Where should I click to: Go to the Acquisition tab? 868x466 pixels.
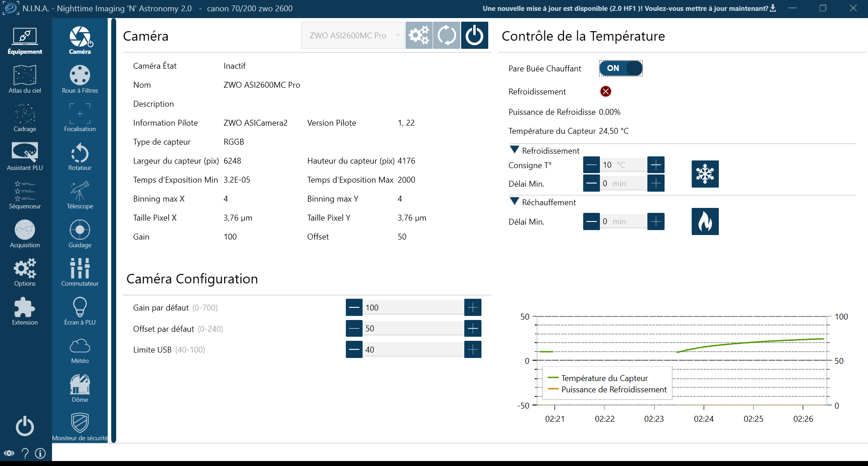[25, 234]
